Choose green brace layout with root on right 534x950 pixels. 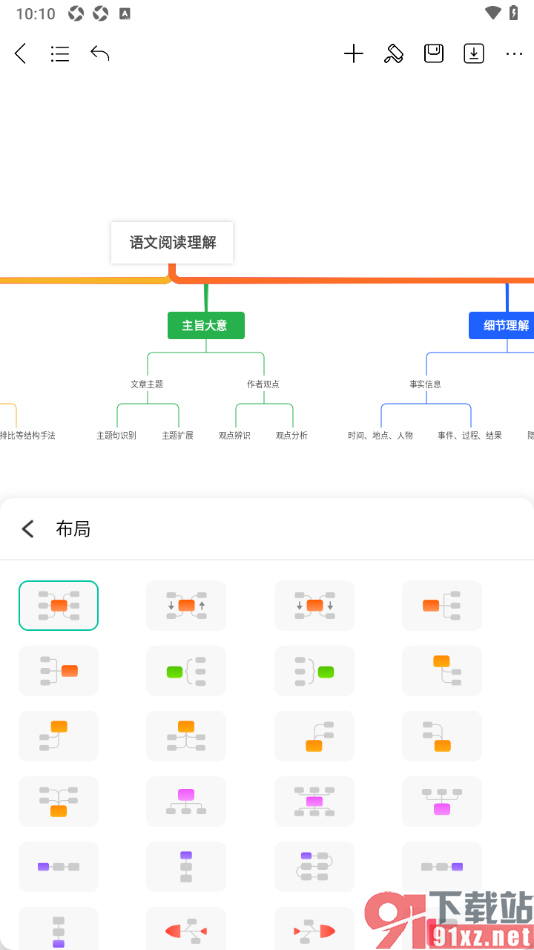314,671
